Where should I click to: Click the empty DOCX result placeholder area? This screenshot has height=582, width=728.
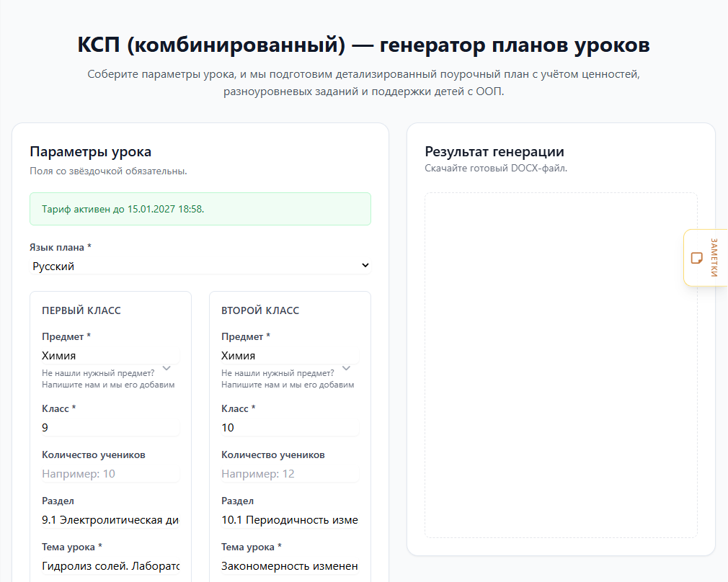click(561, 365)
